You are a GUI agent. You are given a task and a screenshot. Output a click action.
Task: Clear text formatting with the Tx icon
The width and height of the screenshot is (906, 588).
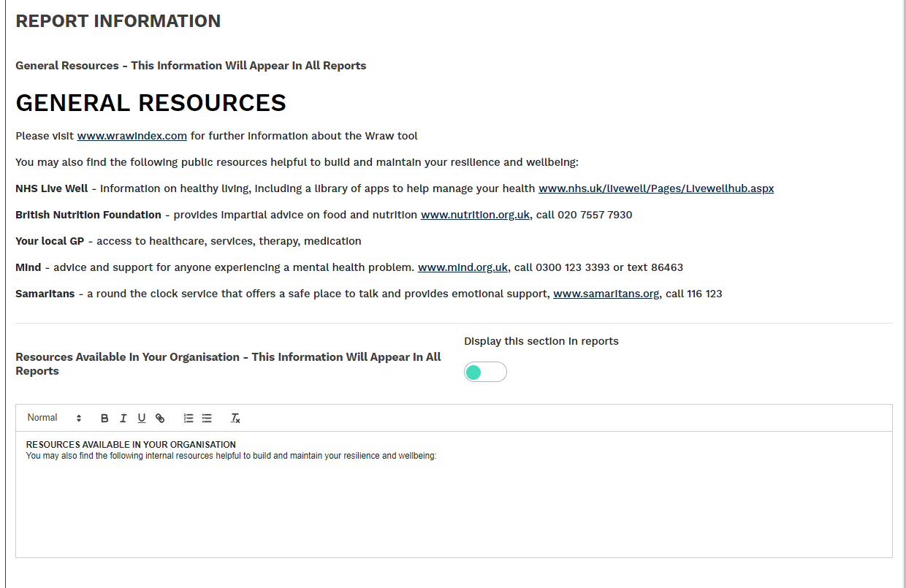[x=235, y=419]
